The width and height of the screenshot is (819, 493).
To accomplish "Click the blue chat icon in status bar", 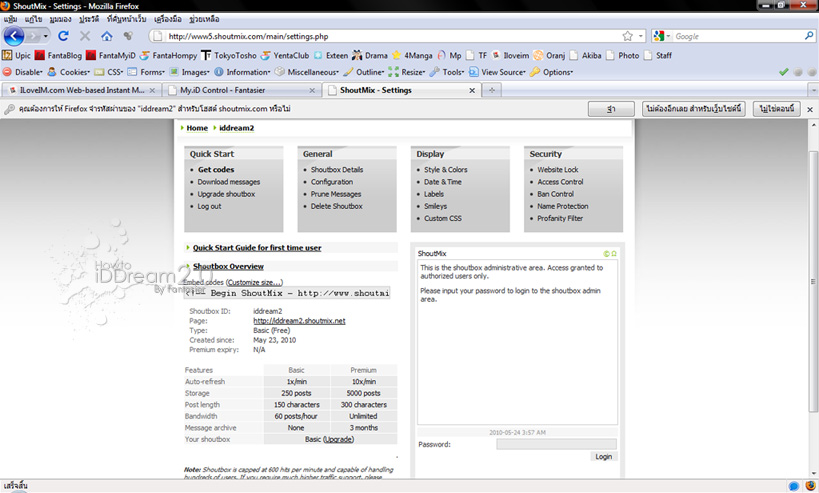I will click(x=793, y=486).
